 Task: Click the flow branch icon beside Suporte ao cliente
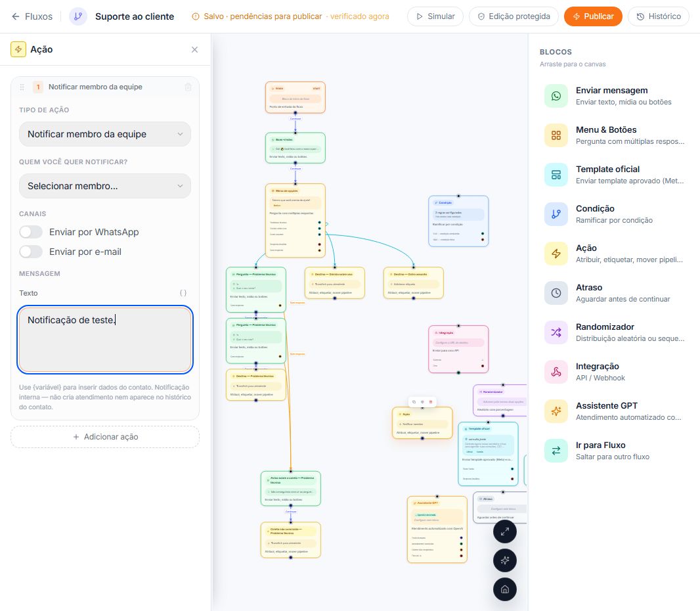78,16
